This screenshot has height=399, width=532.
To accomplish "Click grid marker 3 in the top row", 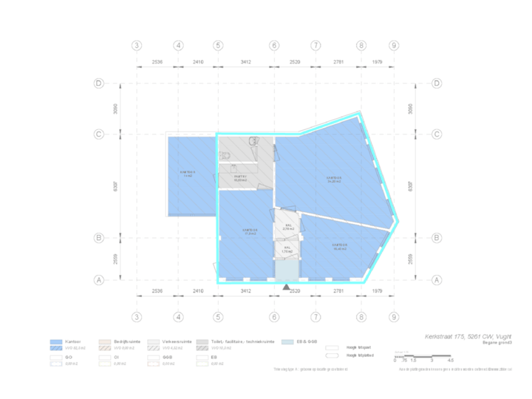I will coord(137,46).
